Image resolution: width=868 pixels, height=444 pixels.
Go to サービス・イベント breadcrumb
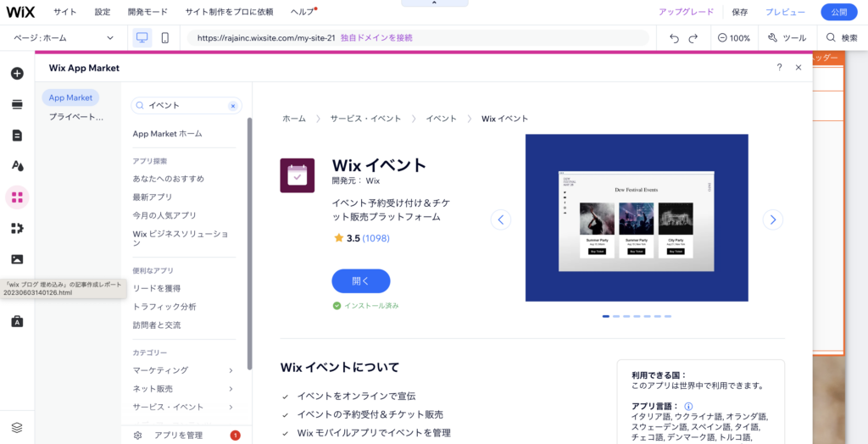[x=365, y=119]
